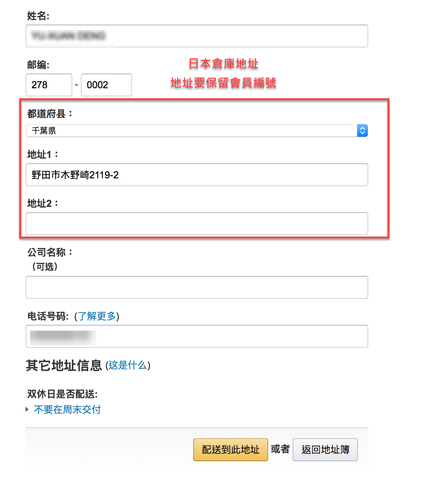
Task: Expand the triangle beside 不要在周末交付
Action: (27, 409)
